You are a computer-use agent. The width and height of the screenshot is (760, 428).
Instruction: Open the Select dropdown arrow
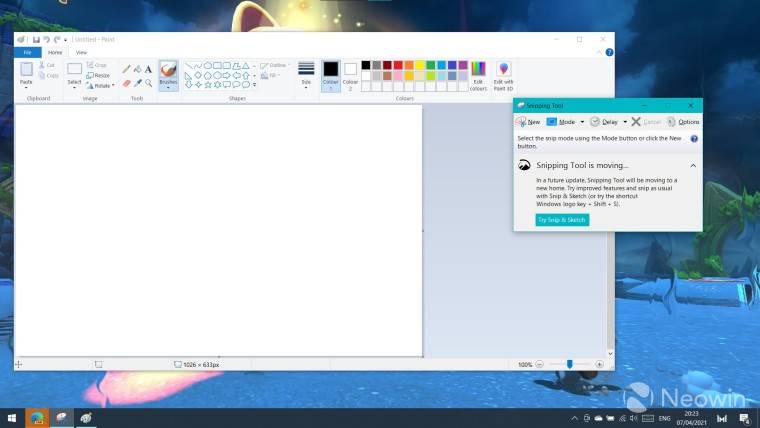[74, 88]
